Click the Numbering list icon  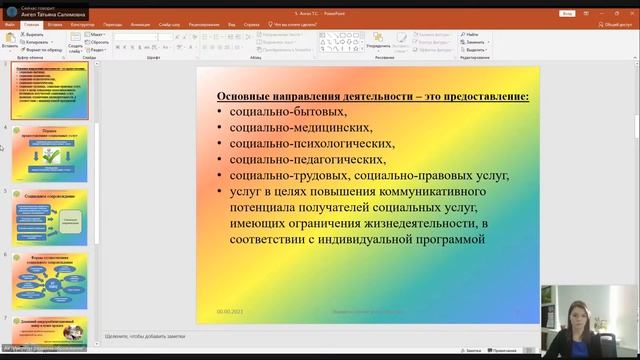[x=217, y=37]
